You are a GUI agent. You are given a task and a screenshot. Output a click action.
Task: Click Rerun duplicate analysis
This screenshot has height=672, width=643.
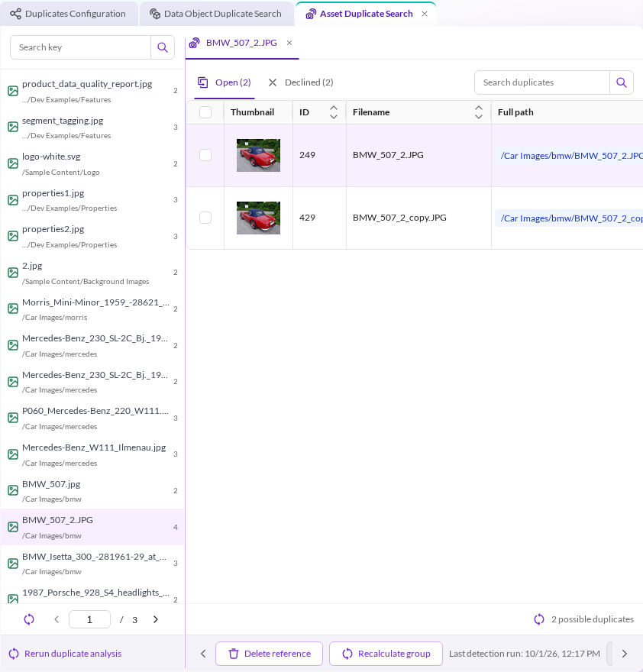(65, 654)
